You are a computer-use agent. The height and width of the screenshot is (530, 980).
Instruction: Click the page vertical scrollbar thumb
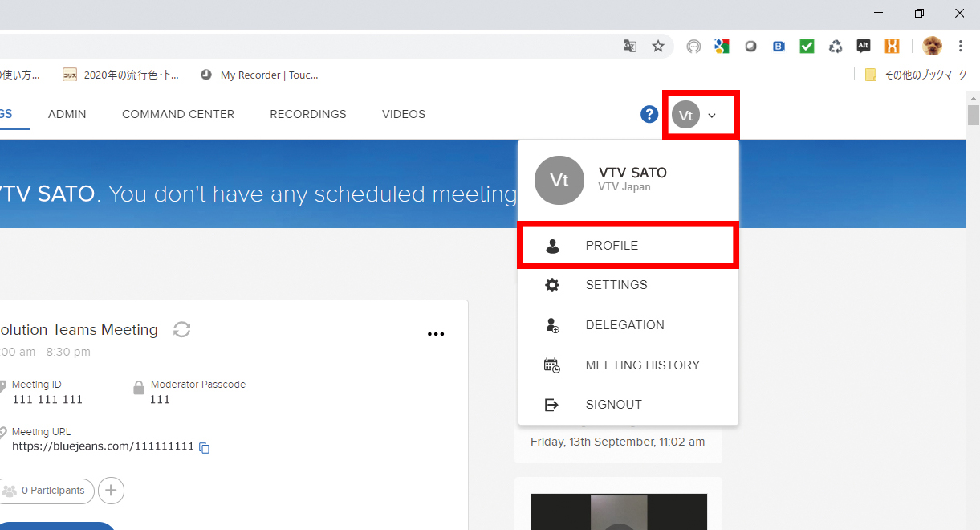pyautogui.click(x=974, y=115)
